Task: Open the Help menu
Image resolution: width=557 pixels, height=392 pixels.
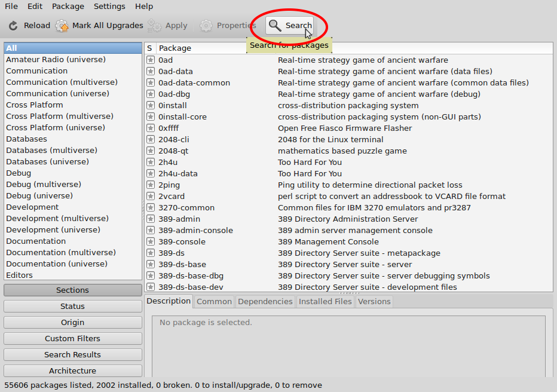Action: click(144, 7)
